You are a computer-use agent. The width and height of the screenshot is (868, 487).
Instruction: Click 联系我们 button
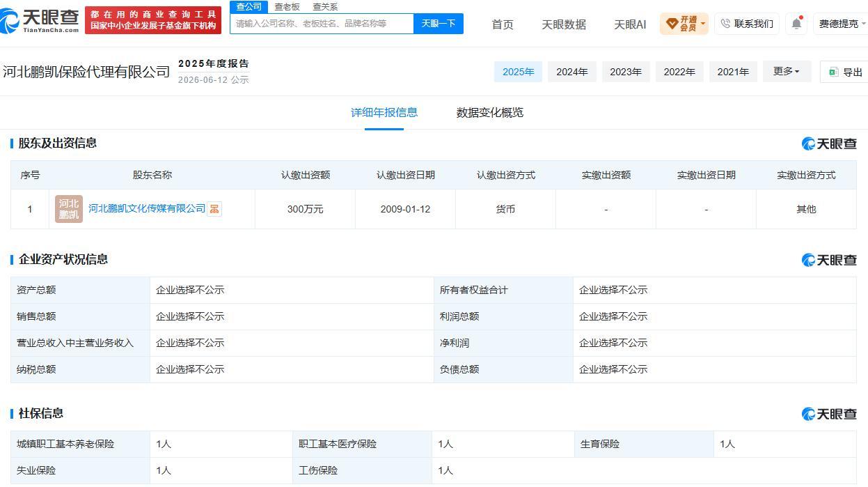pos(747,24)
